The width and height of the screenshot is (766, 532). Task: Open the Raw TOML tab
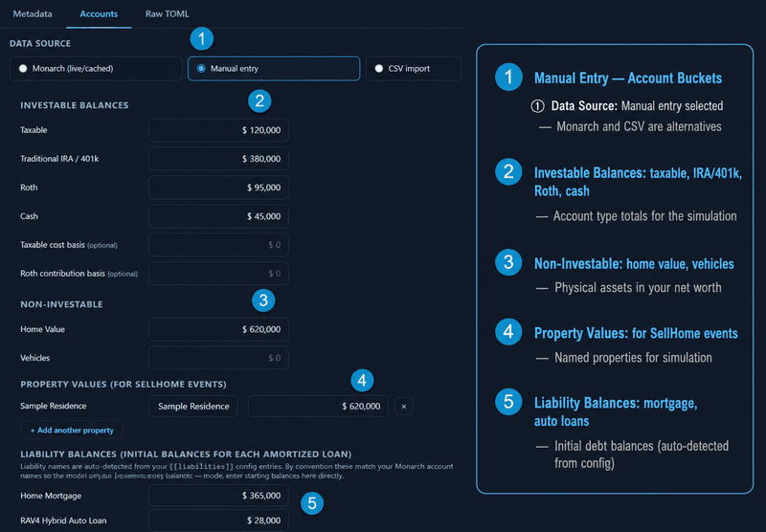tap(167, 13)
